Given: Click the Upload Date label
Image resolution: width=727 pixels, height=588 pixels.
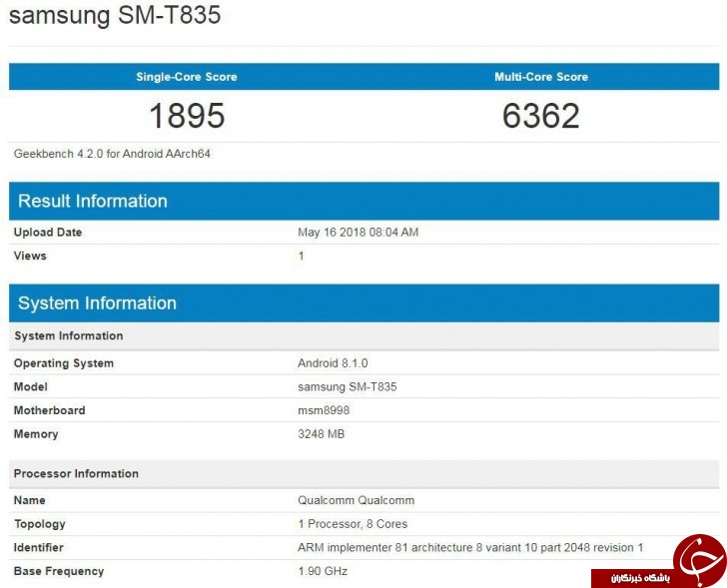Looking at the screenshot, I should point(48,233).
